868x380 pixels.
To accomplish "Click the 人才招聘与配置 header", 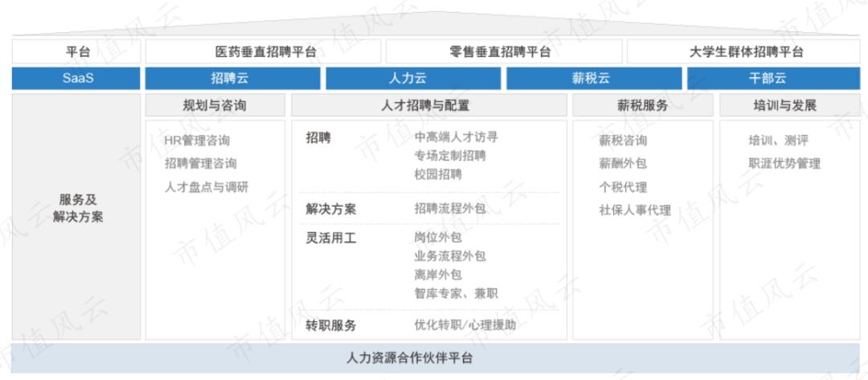I will coord(429,105).
